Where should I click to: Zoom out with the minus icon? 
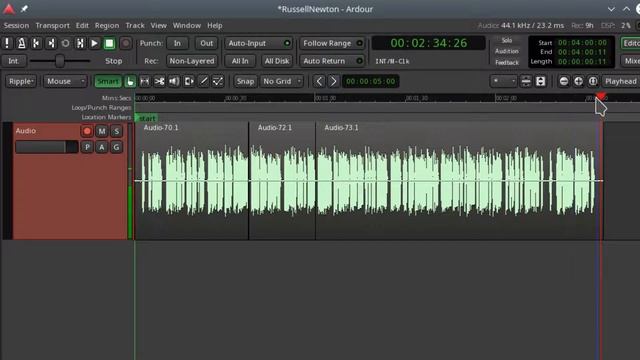(x=564, y=81)
